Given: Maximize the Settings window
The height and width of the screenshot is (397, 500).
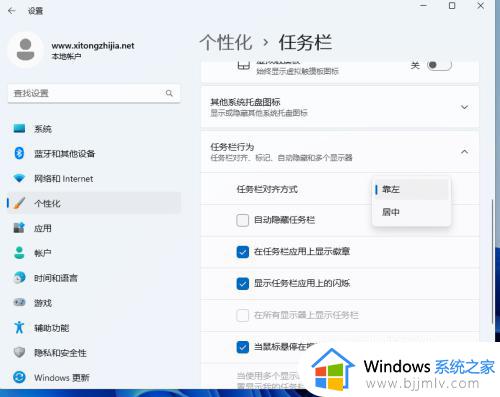Looking at the screenshot, I should 452,6.
